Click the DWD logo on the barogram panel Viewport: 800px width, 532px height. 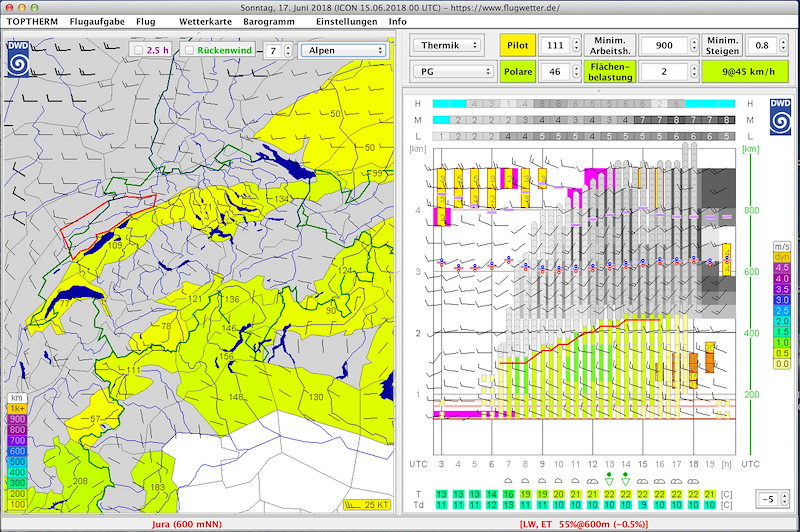(780, 117)
